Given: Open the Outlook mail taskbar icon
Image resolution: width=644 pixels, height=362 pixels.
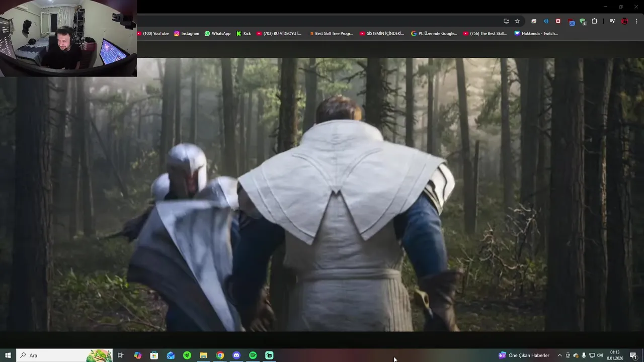Looking at the screenshot, I should [171, 355].
